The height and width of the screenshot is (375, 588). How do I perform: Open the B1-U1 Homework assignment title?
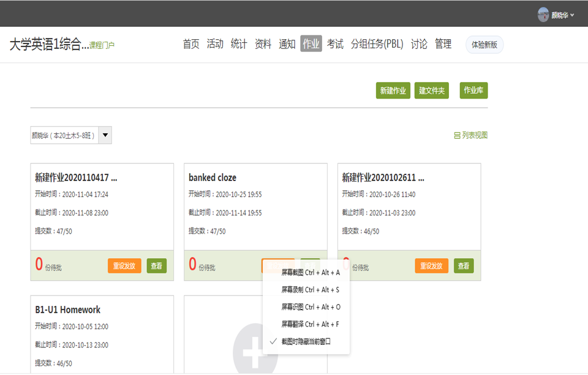68,310
